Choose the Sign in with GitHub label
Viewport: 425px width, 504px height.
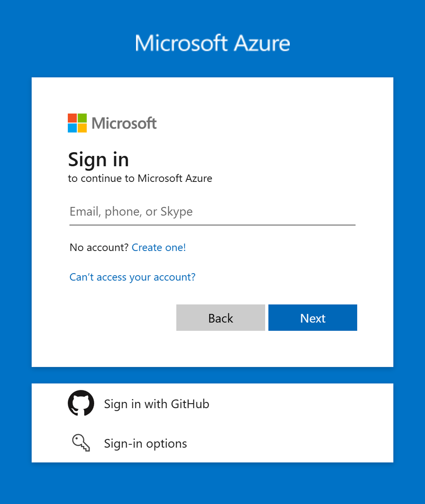tap(157, 404)
